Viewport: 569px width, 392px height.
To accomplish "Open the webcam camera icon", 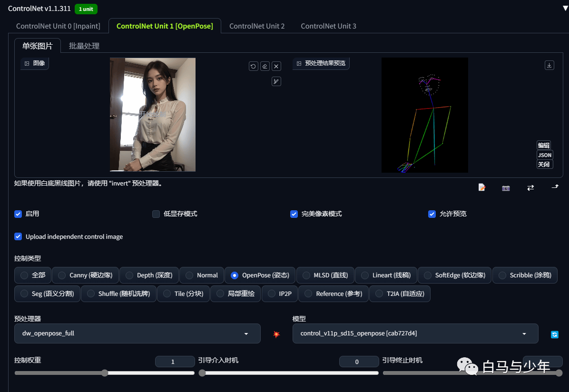I will pos(506,188).
